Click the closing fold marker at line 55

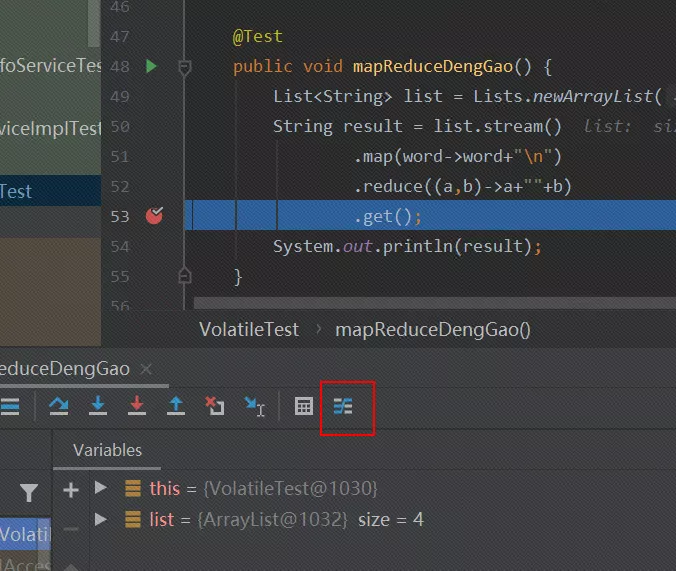(184, 275)
